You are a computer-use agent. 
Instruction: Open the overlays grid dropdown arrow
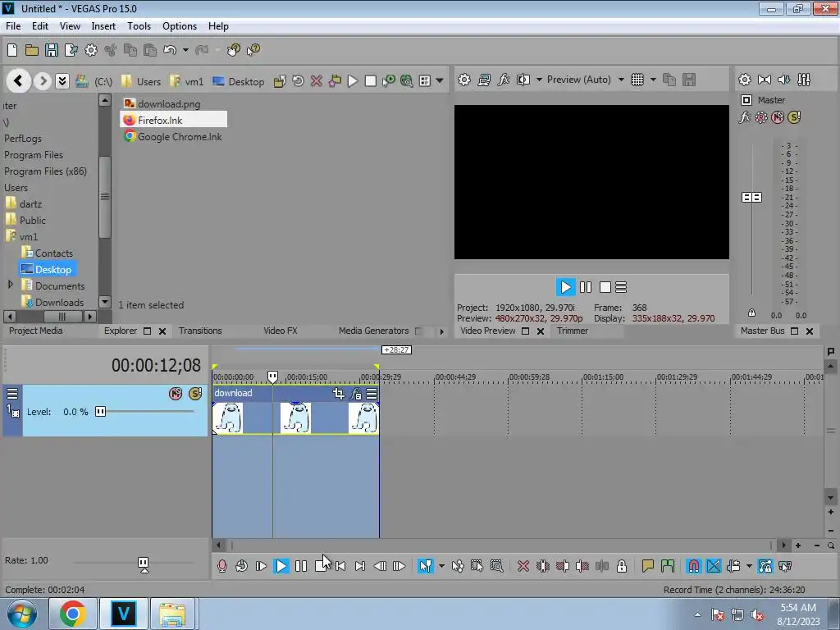(x=653, y=80)
